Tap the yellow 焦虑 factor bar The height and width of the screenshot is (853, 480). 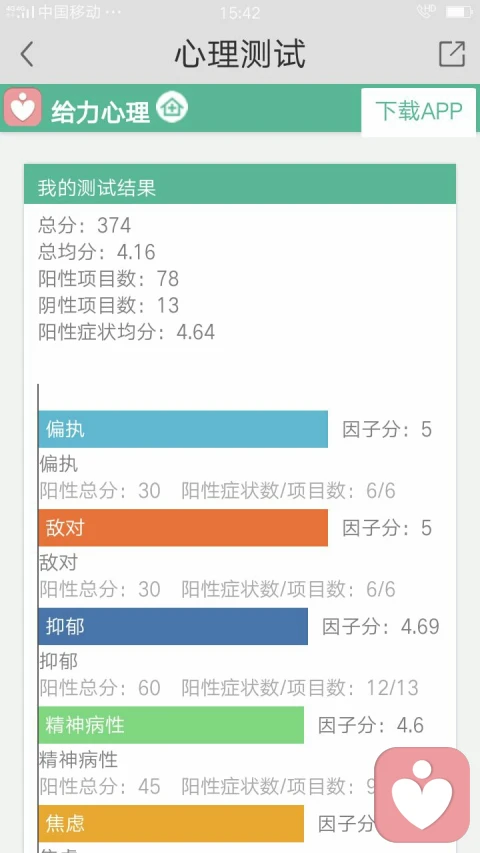coord(171,823)
